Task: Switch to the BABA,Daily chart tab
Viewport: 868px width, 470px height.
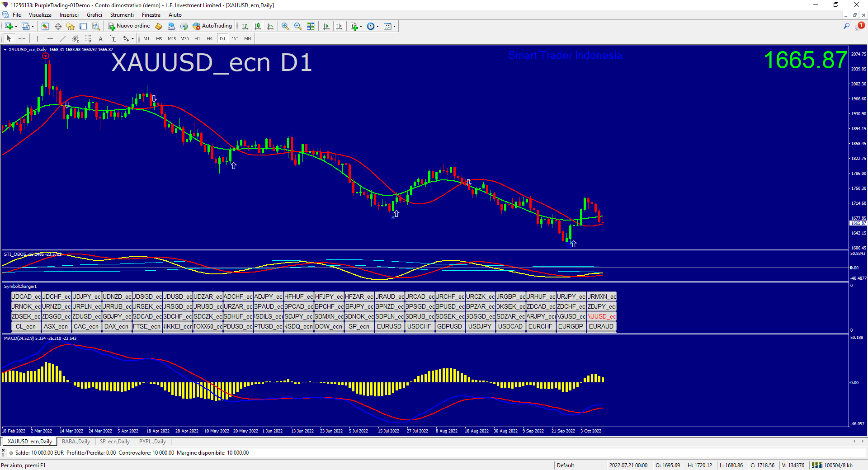Action: point(76,442)
